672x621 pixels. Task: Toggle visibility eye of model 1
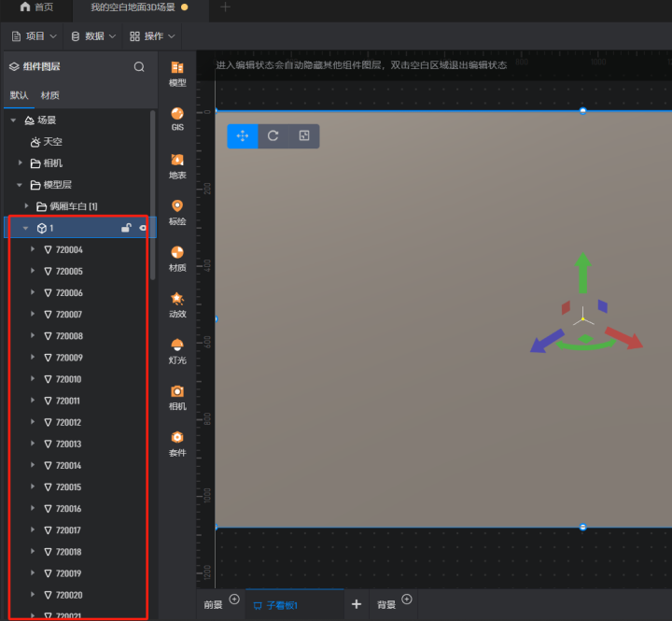(143, 228)
